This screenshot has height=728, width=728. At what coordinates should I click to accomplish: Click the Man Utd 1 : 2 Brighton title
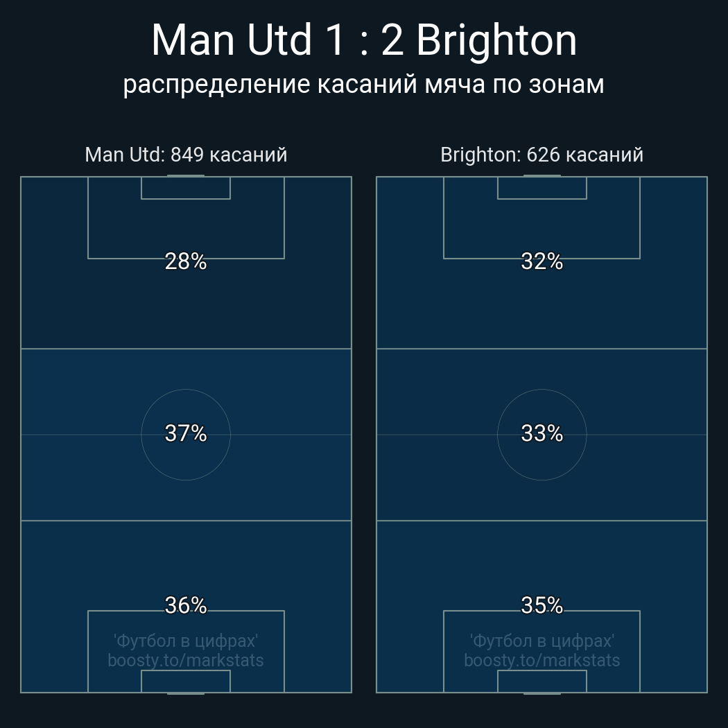coord(364,40)
